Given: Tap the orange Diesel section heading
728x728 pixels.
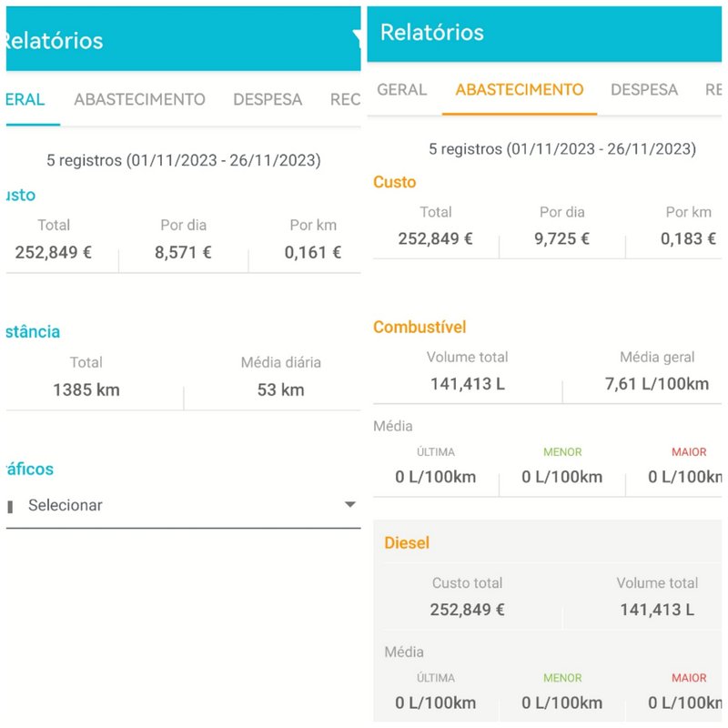Looking at the screenshot, I should pyautogui.click(x=407, y=542).
